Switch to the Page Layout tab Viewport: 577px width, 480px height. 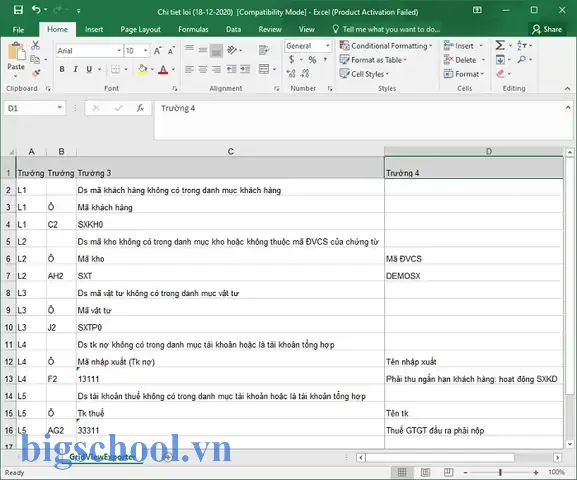[140, 29]
